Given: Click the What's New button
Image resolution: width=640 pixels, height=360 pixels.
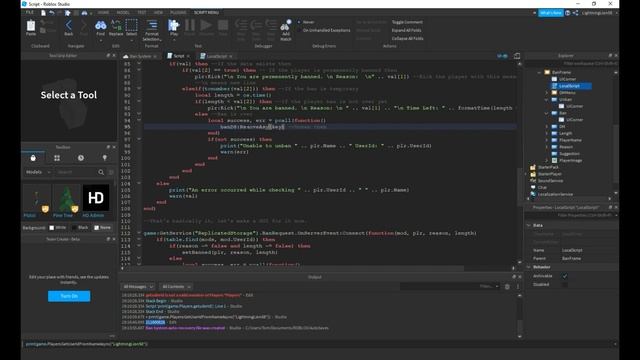Looking at the screenshot, I should pos(551,13).
